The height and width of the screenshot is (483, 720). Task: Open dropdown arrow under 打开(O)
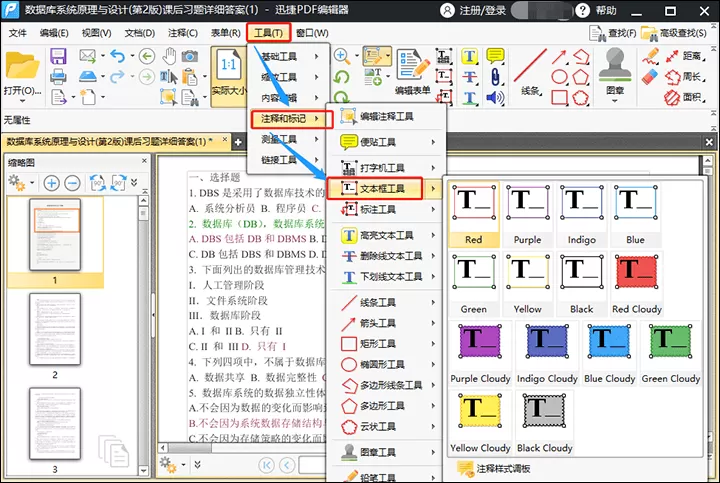click(22, 101)
